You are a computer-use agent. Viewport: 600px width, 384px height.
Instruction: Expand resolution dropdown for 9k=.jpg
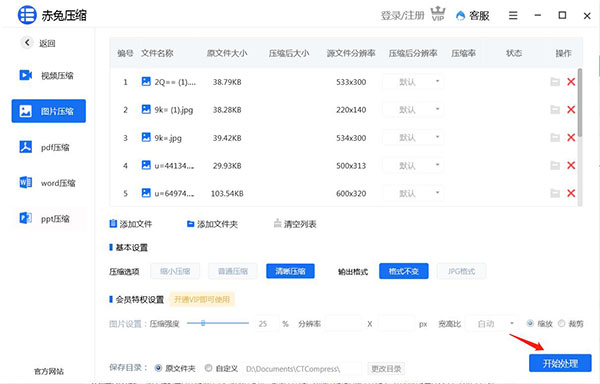413,137
